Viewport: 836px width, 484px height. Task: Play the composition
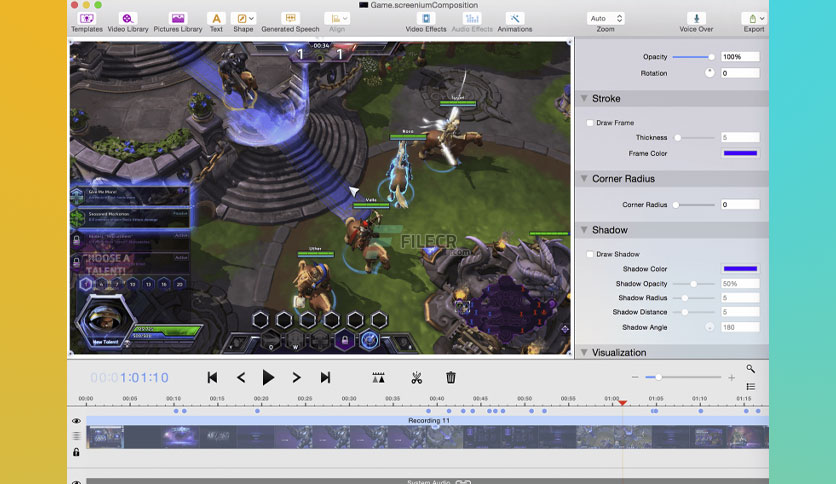tap(268, 378)
